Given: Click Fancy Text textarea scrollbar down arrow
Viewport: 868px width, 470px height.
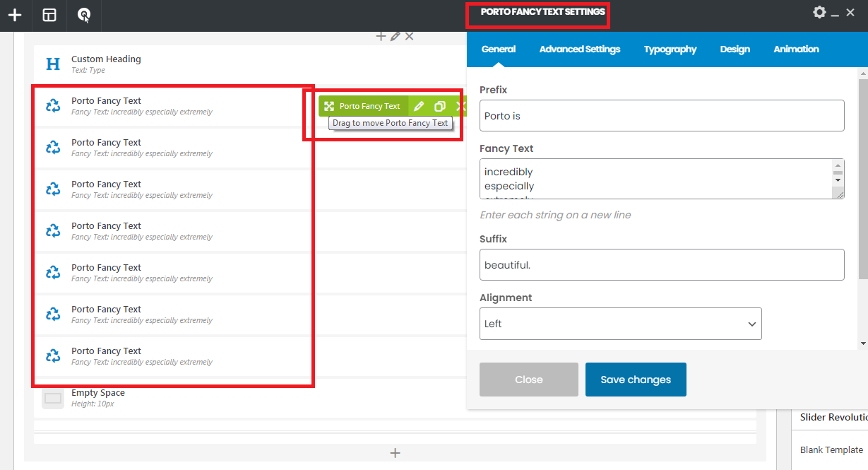Looking at the screenshot, I should (x=838, y=180).
